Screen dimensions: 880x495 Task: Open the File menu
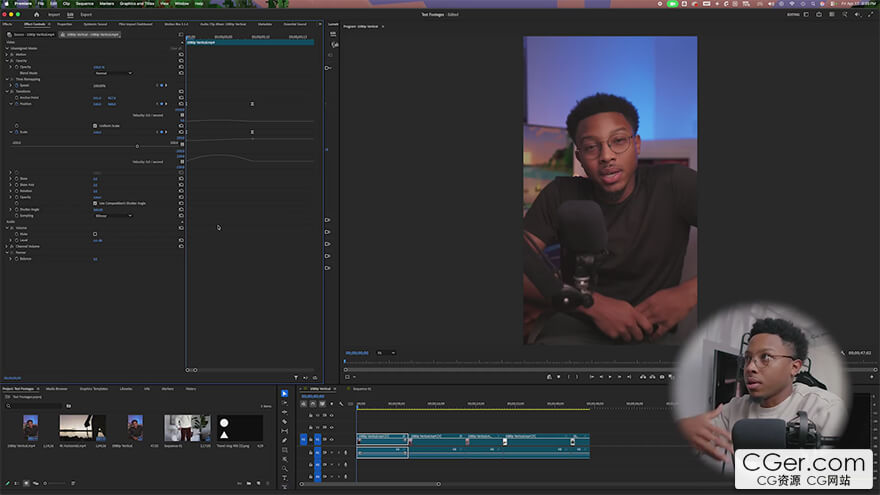point(41,3)
